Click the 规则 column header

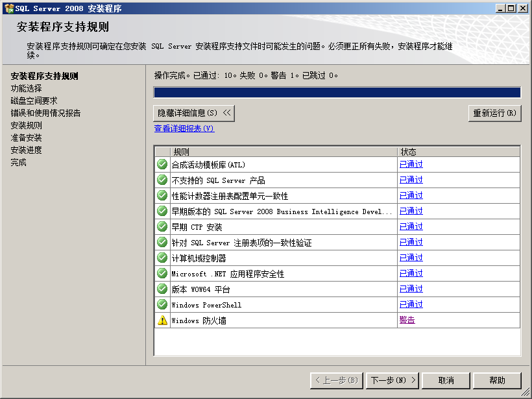pos(284,151)
